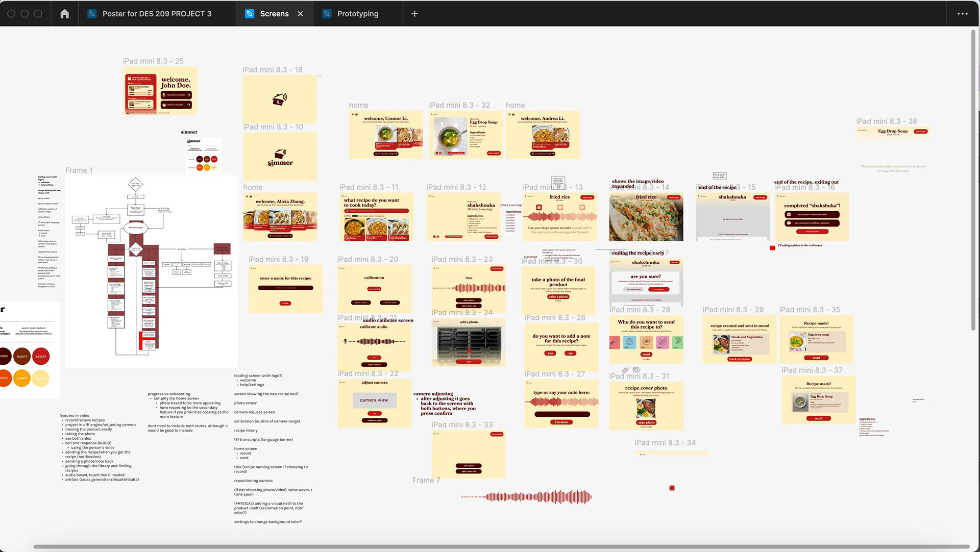
Task: Select the iPad mini 8.3 - 36 frame label
Action: click(887, 121)
